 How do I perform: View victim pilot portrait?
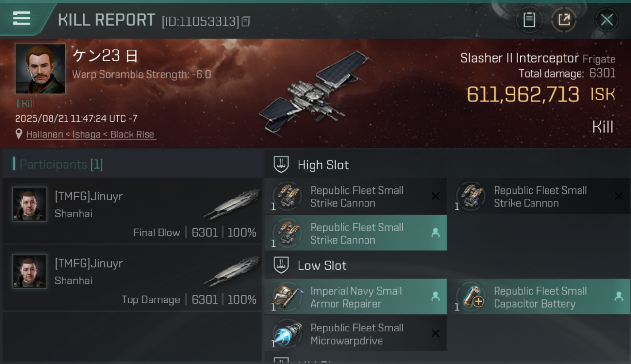[40, 68]
